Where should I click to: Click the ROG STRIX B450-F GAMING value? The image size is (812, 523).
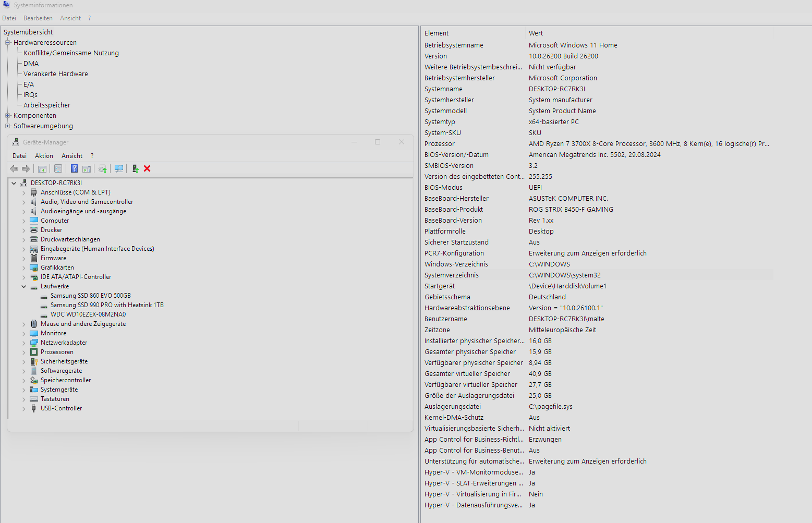(x=571, y=210)
